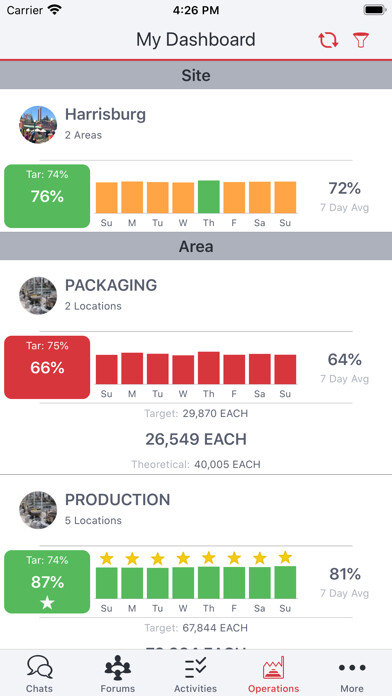Tap the green Thursday bar for Harrisburg

[209, 197]
